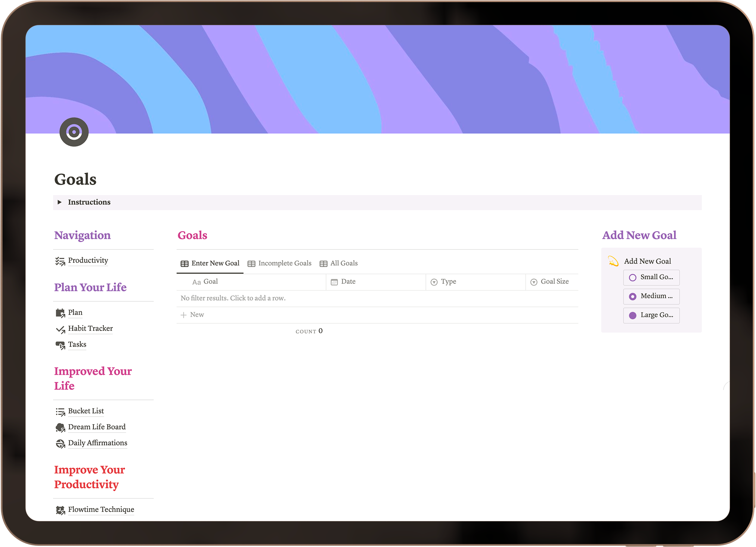The height and width of the screenshot is (547, 756).
Task: Click the Dream Life Board icon
Action: coord(60,428)
